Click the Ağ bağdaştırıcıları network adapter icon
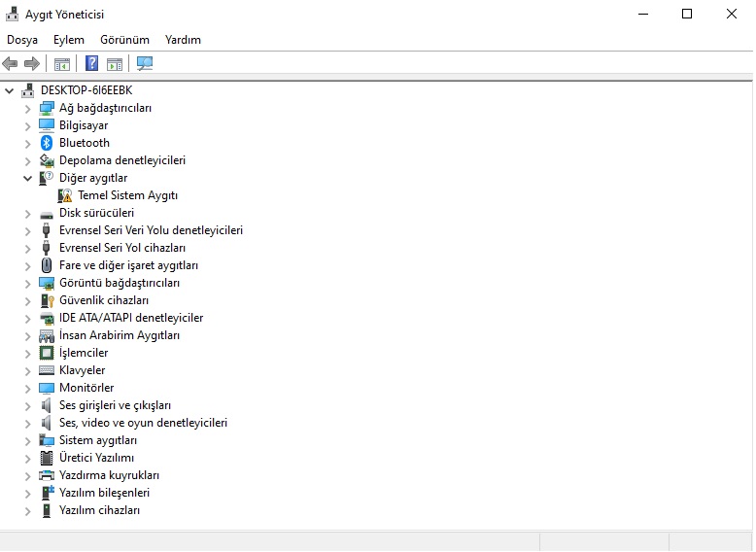The image size is (756, 552). click(47, 108)
